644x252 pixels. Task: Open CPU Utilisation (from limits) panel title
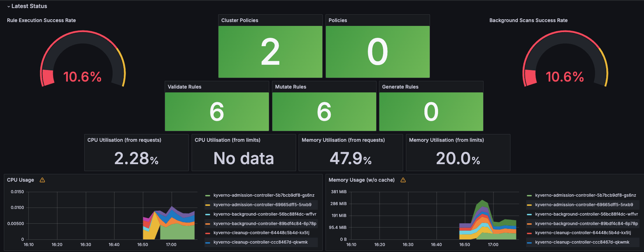(228, 140)
